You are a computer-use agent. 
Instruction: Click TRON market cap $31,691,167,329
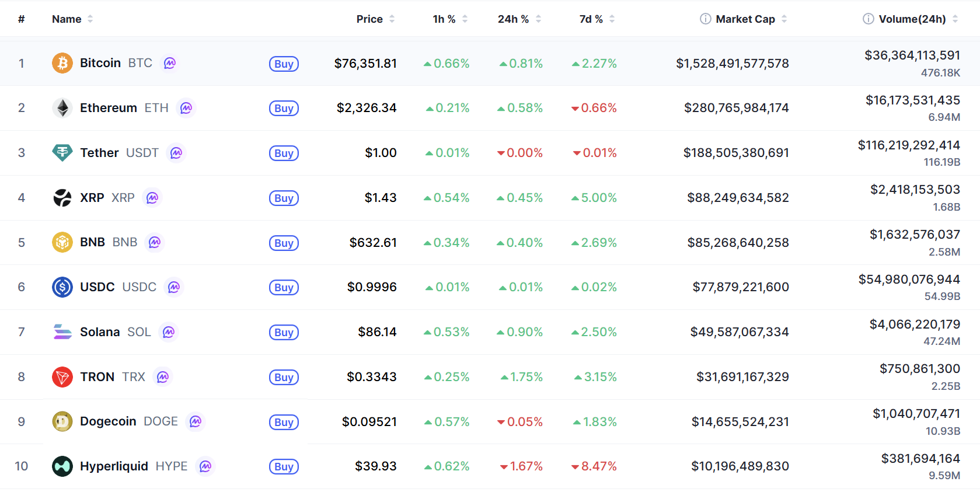742,377
